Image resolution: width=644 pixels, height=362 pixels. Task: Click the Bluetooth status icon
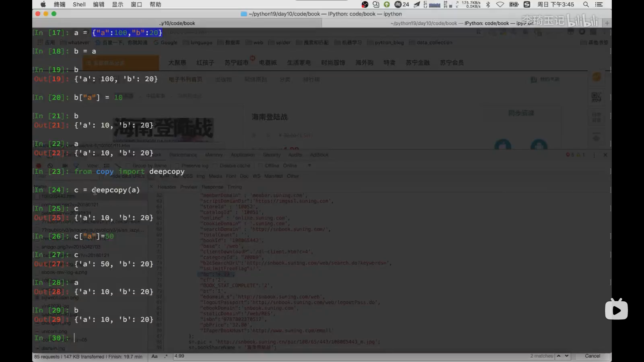488,4
